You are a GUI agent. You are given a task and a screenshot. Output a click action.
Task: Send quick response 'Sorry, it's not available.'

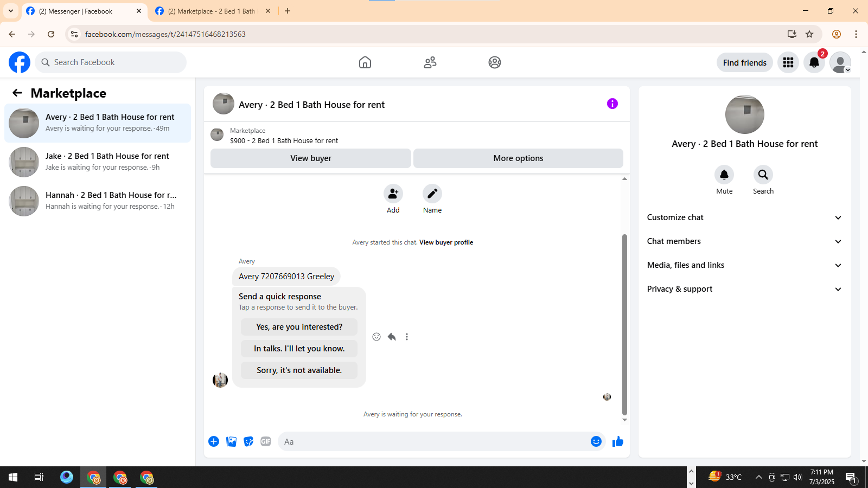pyautogui.click(x=299, y=370)
